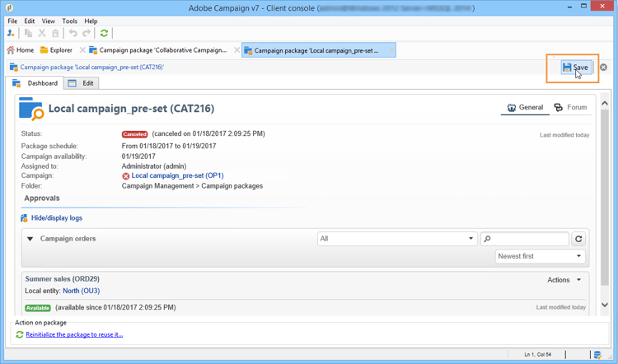Open the Forum view

coord(570,107)
